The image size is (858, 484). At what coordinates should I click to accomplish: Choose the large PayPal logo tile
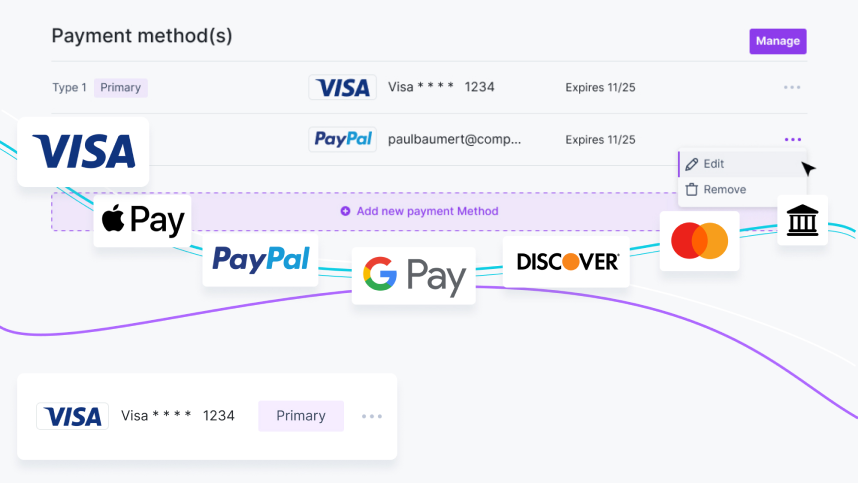(261, 259)
